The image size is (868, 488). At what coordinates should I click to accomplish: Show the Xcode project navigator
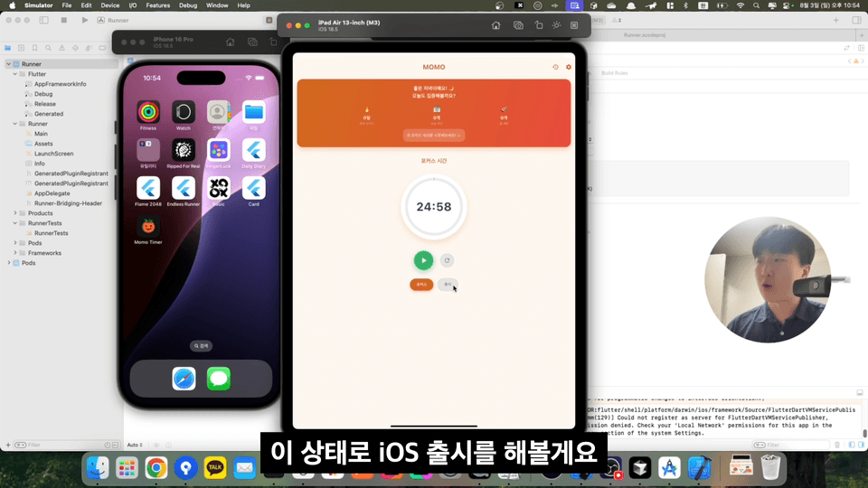click(8, 48)
